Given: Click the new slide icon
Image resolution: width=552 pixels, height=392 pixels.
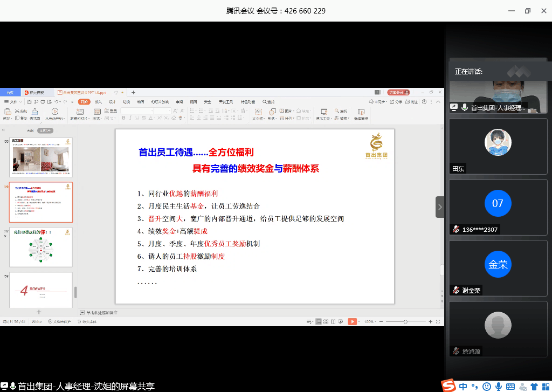Looking at the screenshot, I should [80, 112].
